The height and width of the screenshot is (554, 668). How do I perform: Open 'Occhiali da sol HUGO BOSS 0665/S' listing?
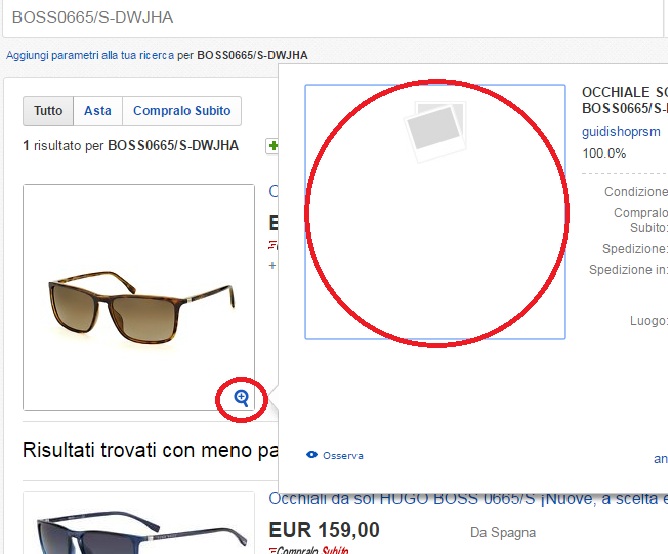pyautogui.click(x=468, y=499)
